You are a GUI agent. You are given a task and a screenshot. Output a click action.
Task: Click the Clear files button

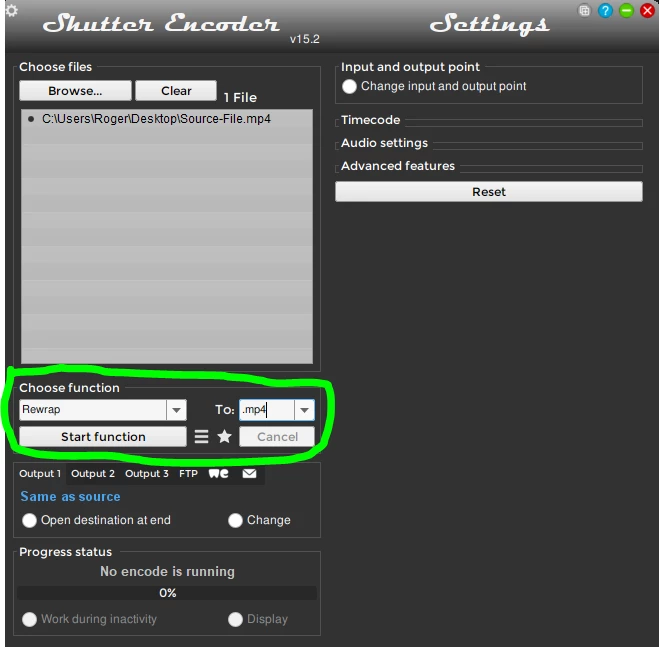pyautogui.click(x=176, y=91)
